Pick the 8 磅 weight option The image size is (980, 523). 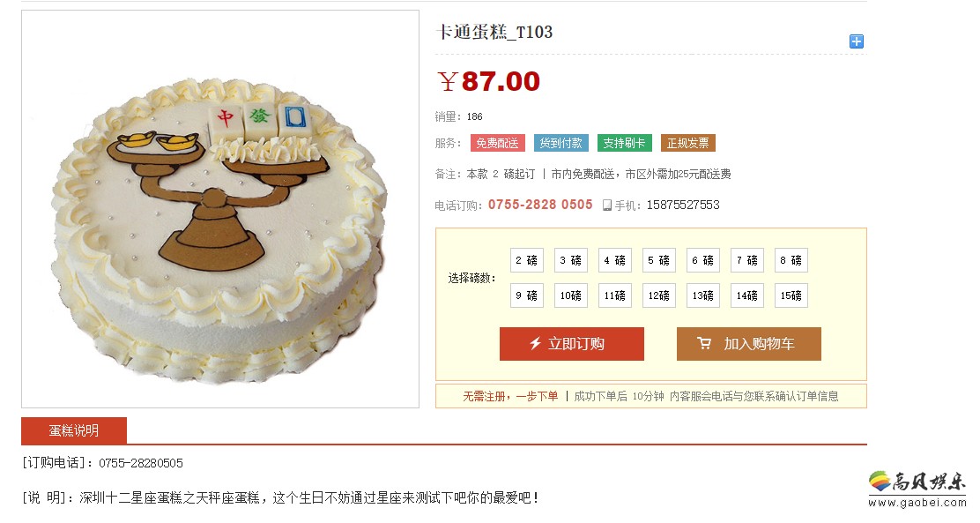pos(791,260)
